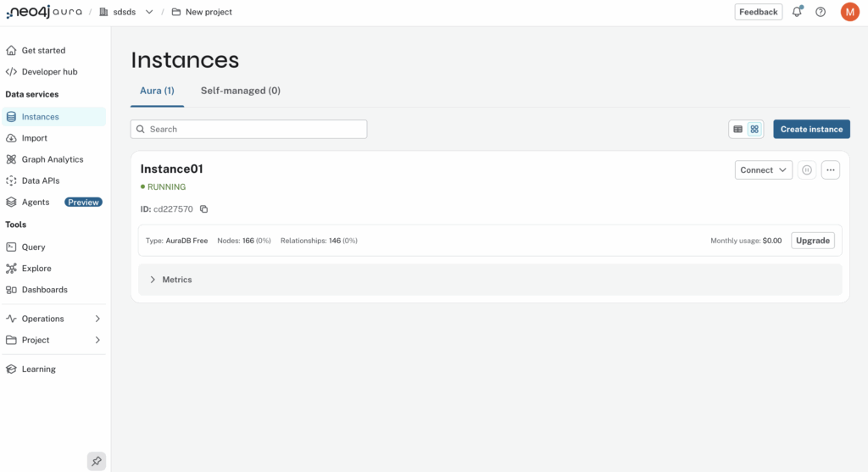This screenshot has width=868, height=472.
Task: Click the Upgrade button
Action: pyautogui.click(x=812, y=241)
